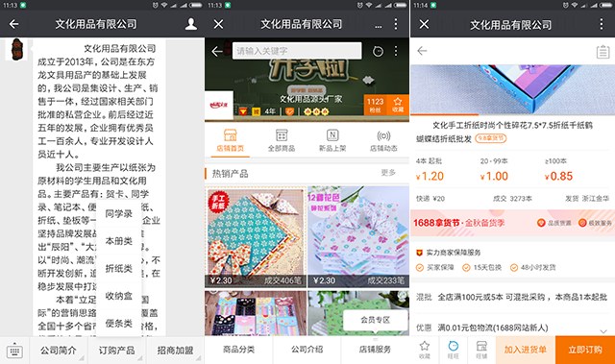
Task: Tap the 买家保障 service item
Action: point(435,268)
